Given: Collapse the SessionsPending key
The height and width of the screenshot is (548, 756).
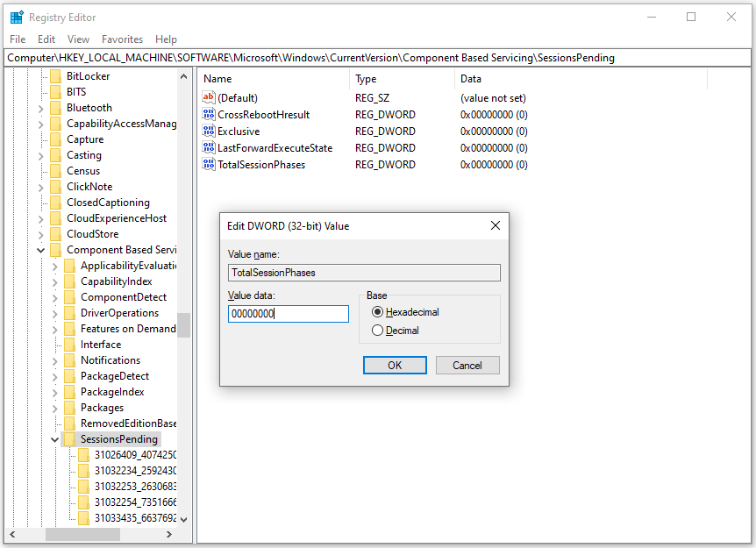Looking at the screenshot, I should [x=55, y=439].
